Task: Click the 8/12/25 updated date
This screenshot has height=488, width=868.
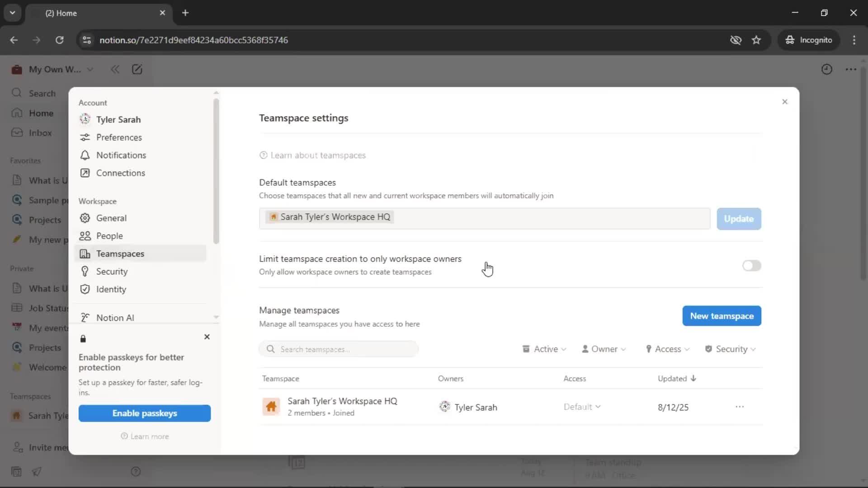Action: click(673, 407)
